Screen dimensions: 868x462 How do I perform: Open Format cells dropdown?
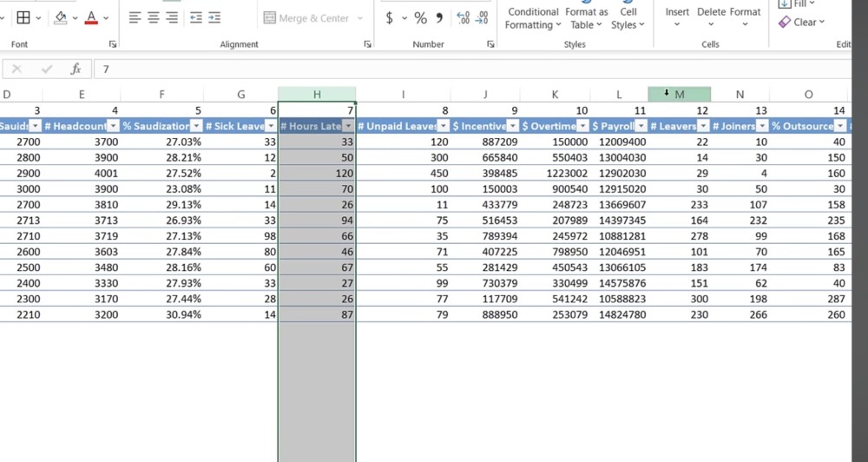point(745,17)
